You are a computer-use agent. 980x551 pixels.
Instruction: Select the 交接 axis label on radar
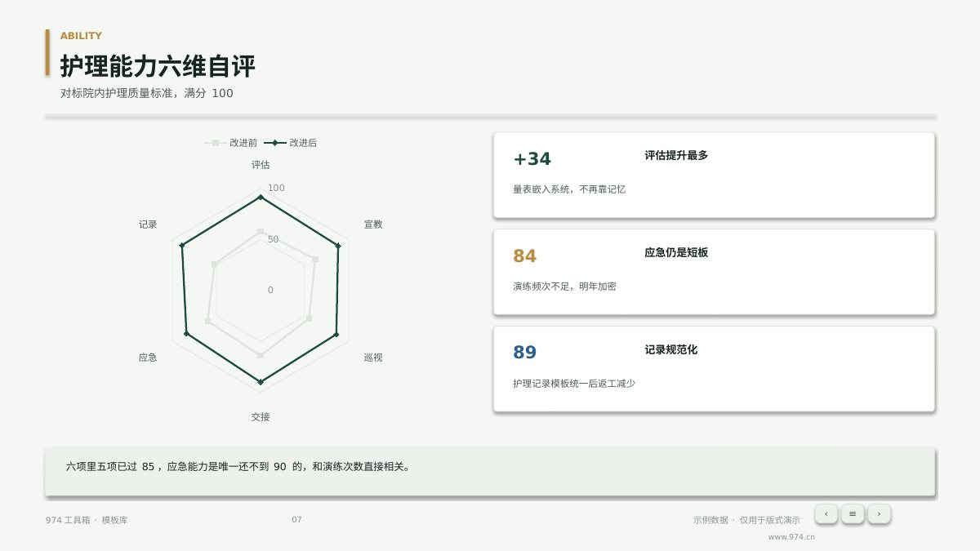(x=261, y=417)
